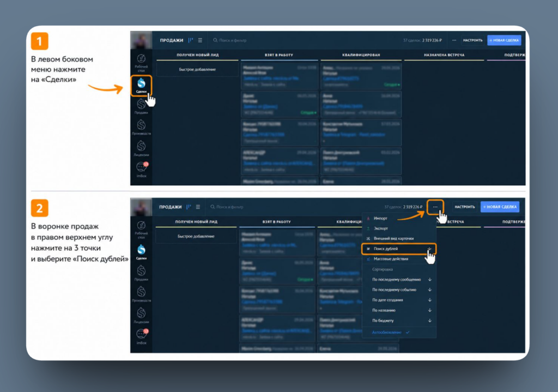Screen dimensions: 558x392
Task: Click Быстрое добавление in step 2 screenshot
Action: click(196, 237)
